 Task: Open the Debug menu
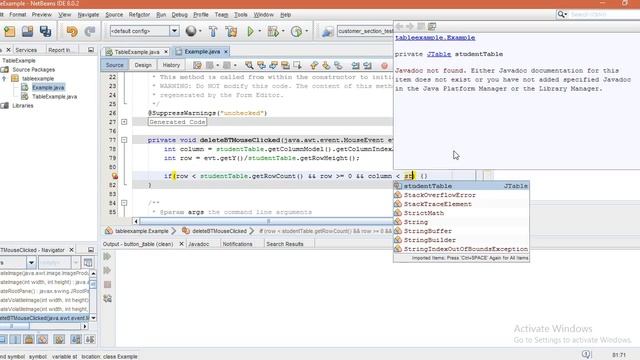point(179,15)
